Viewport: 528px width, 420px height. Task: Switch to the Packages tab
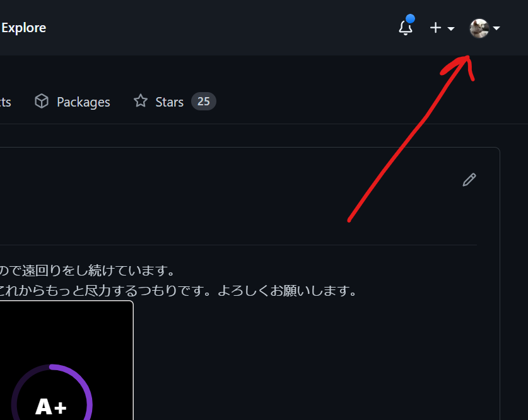[83, 101]
